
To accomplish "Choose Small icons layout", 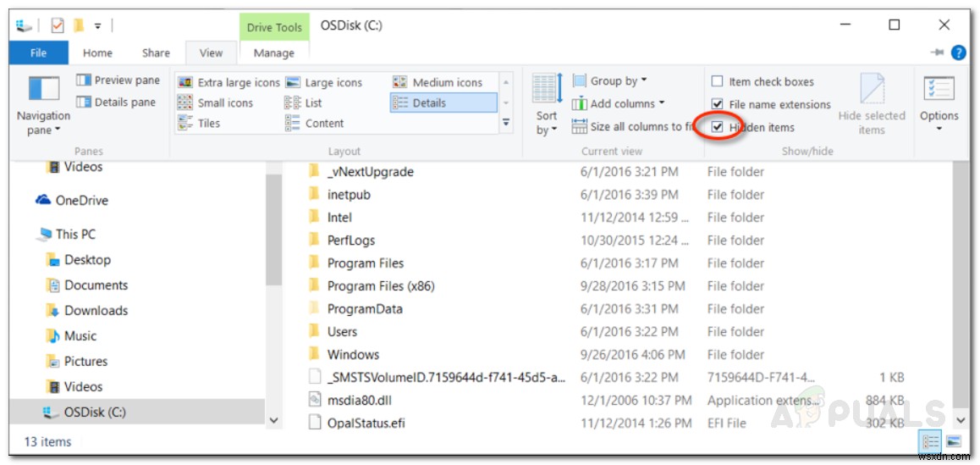I will click(216, 103).
